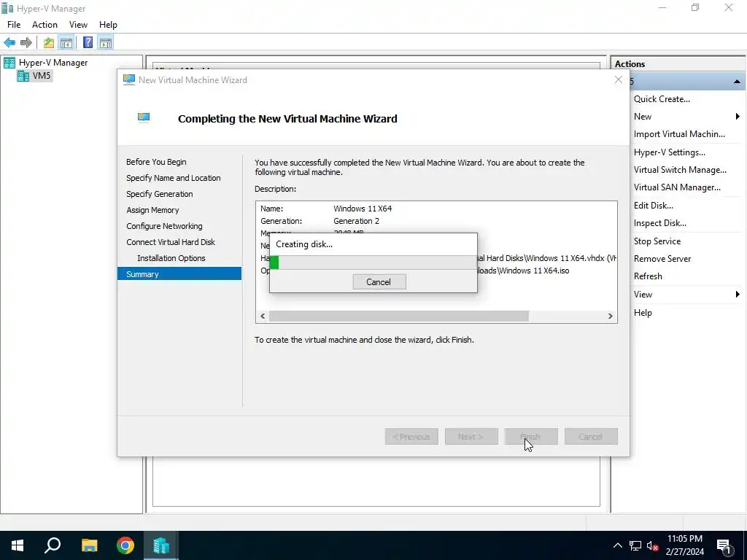747x560 pixels.
Task: Launch Google Chrome from the taskbar
Action: coord(125,545)
